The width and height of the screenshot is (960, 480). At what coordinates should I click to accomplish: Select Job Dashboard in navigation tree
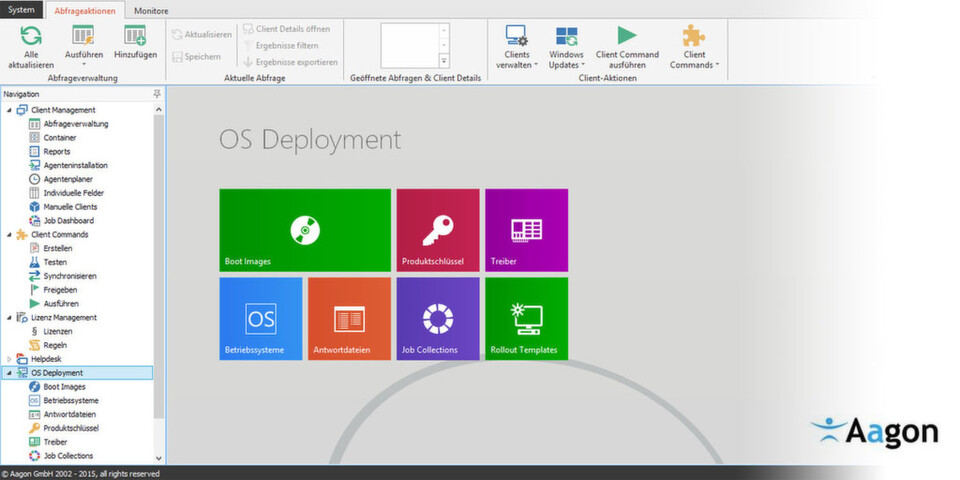tap(69, 220)
